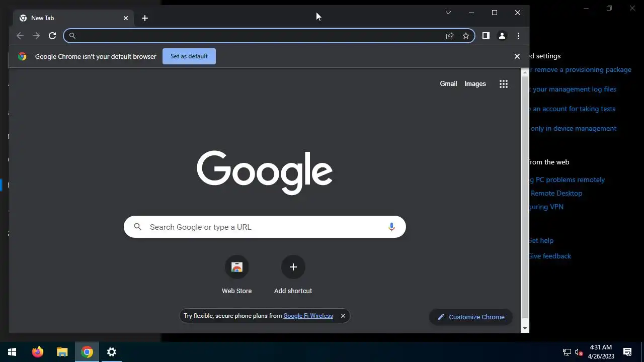The image size is (644, 362).
Task: Click the Chrome taskbar icon
Action: (x=87, y=352)
